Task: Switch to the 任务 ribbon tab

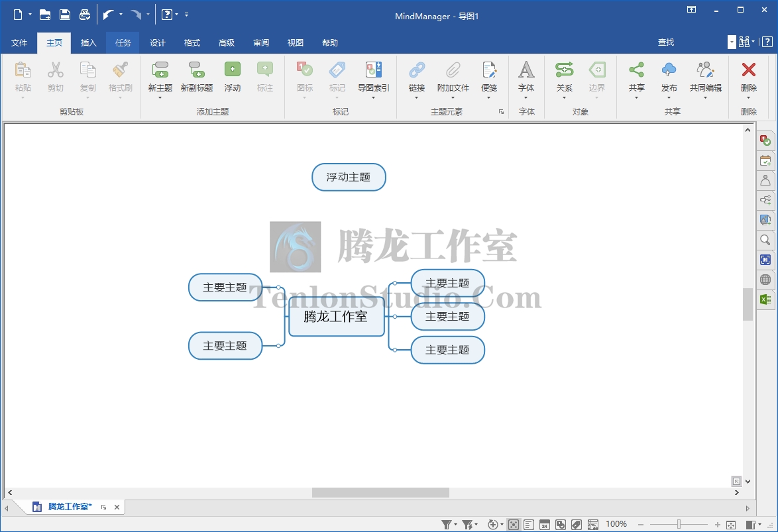Action: coord(123,42)
